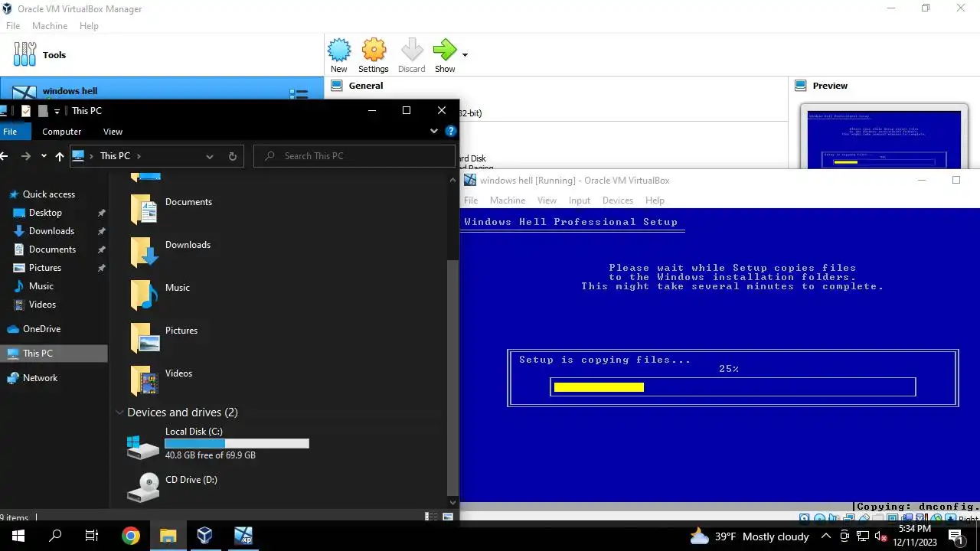Open the View menu in the running VM window
The width and height of the screenshot is (980, 551).
tap(547, 201)
